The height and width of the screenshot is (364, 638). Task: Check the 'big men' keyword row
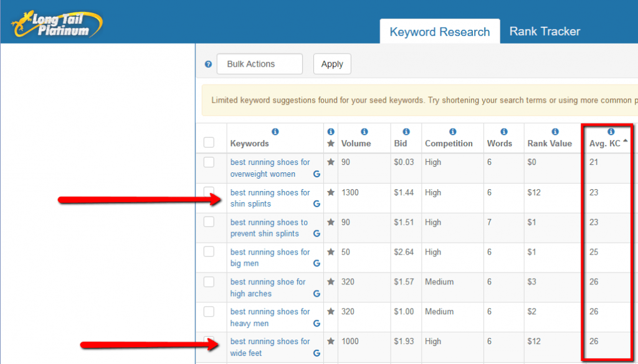point(209,251)
